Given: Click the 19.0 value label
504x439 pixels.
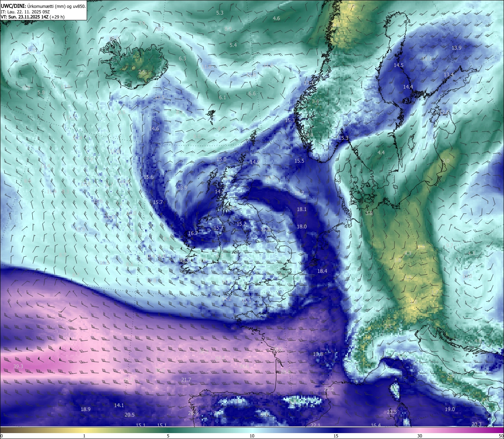Looking at the screenshot, I should (450, 409).
